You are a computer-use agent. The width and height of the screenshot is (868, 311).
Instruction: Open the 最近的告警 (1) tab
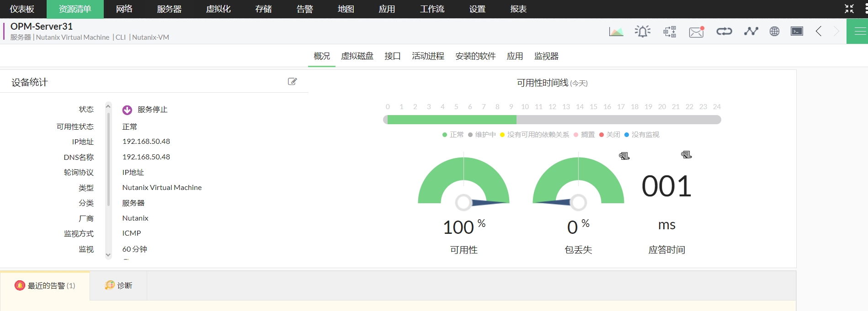click(x=45, y=285)
